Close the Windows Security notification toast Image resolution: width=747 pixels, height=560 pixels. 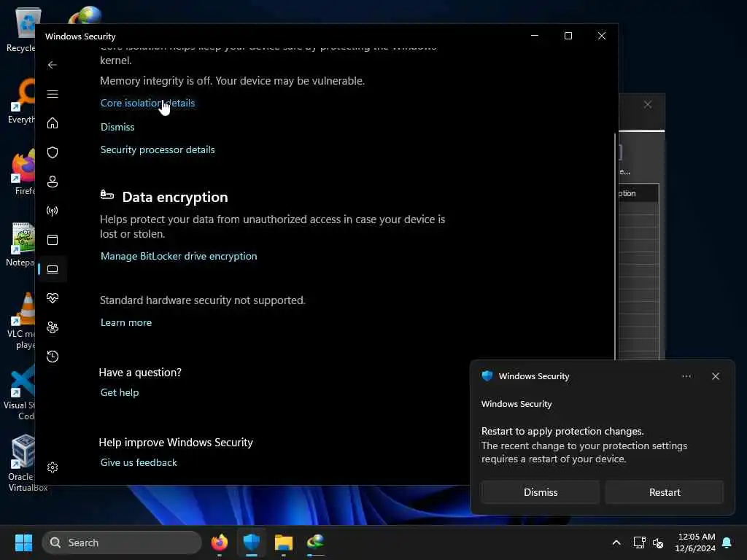715,376
